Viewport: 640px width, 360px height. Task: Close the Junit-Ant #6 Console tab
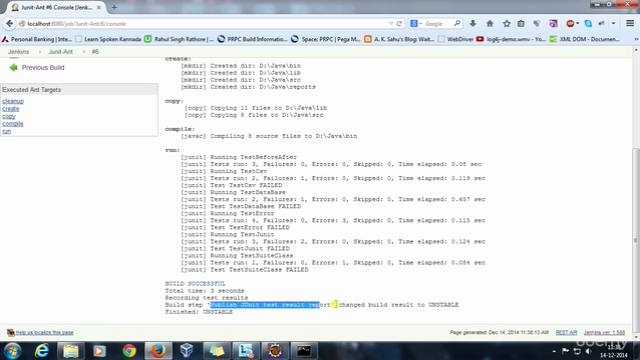[x=98, y=7]
